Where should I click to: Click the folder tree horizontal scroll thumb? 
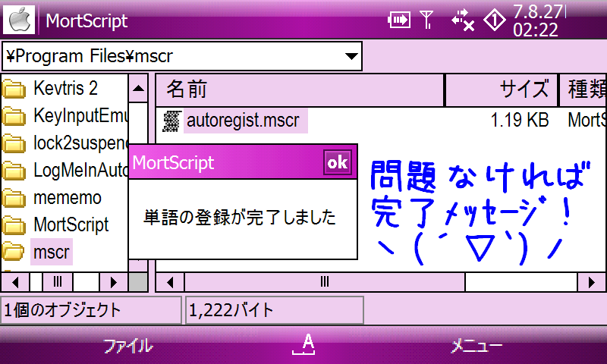[x=58, y=282]
